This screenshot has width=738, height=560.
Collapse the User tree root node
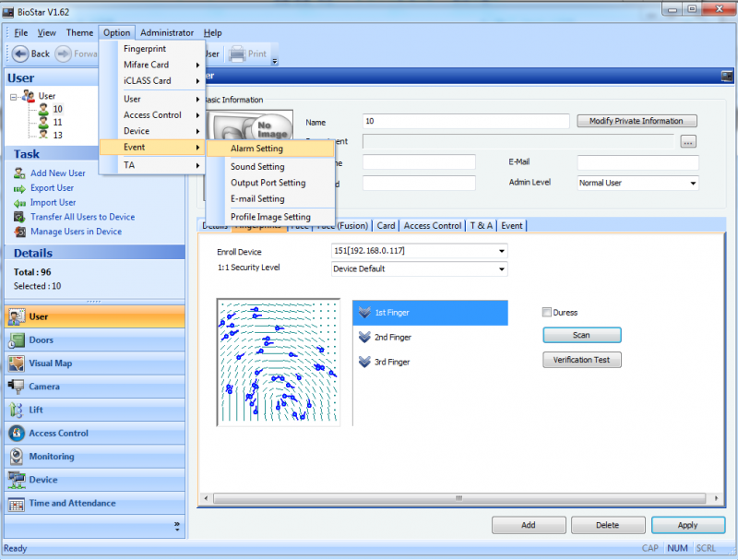(14, 96)
